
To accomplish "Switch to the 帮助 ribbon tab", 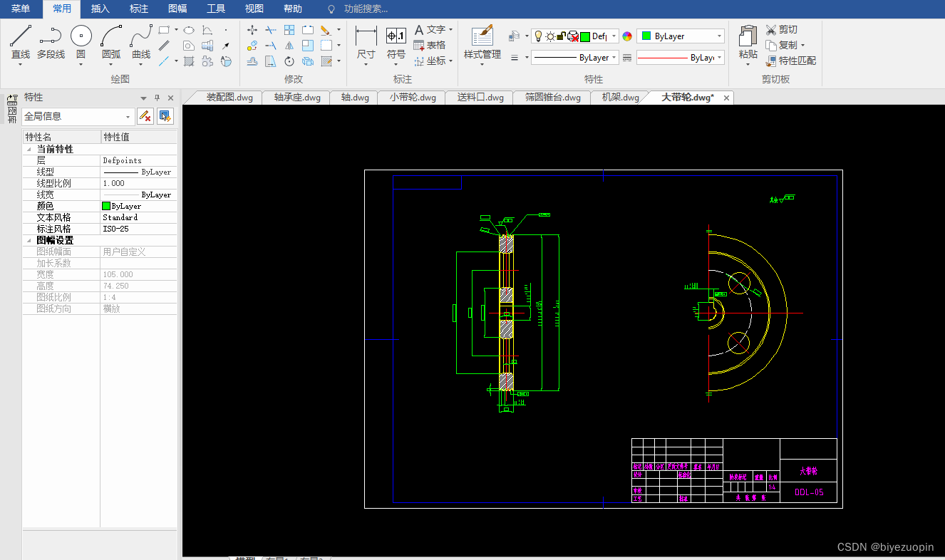I will (293, 9).
